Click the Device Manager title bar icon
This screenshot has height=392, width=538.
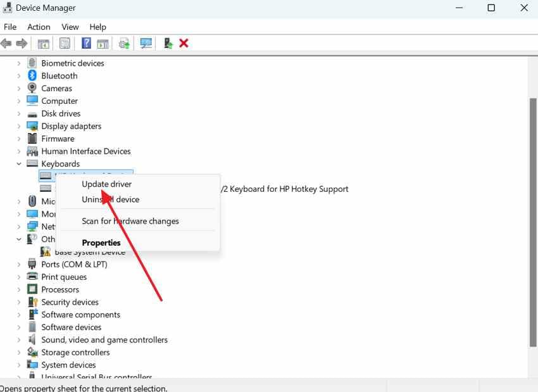8,8
